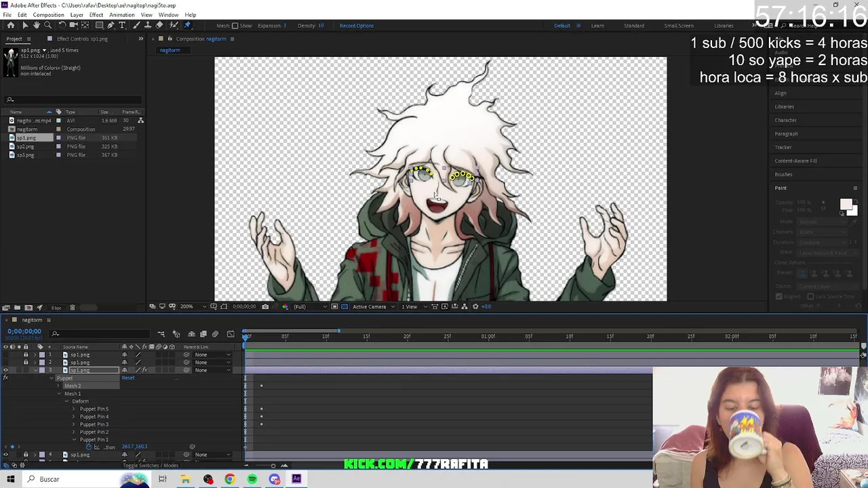Hide layer 4 sp1.png with eye icon
The height and width of the screenshot is (488, 868).
tap(5, 455)
